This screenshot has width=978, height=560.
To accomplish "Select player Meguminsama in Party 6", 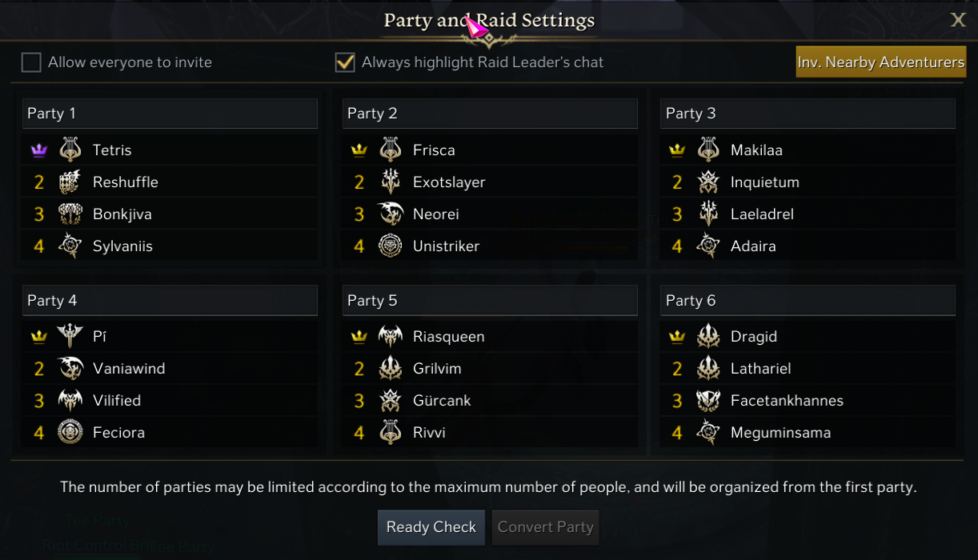I will click(x=780, y=433).
